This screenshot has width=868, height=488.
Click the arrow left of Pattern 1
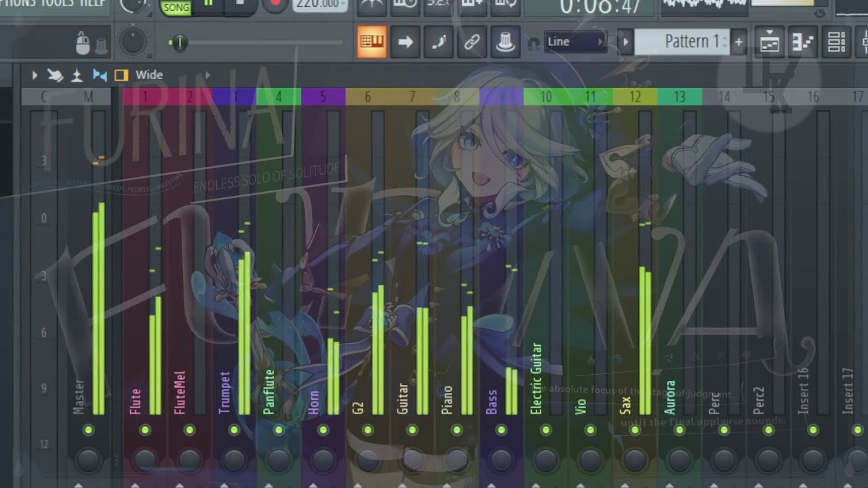click(626, 42)
